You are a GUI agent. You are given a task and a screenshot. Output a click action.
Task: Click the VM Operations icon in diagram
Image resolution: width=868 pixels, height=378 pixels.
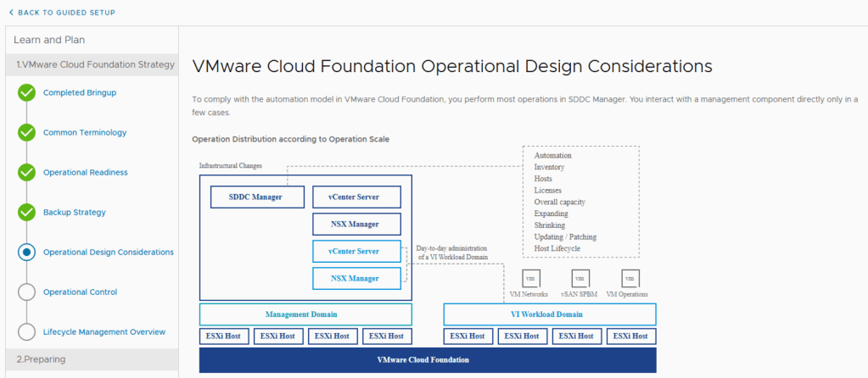pos(629,279)
